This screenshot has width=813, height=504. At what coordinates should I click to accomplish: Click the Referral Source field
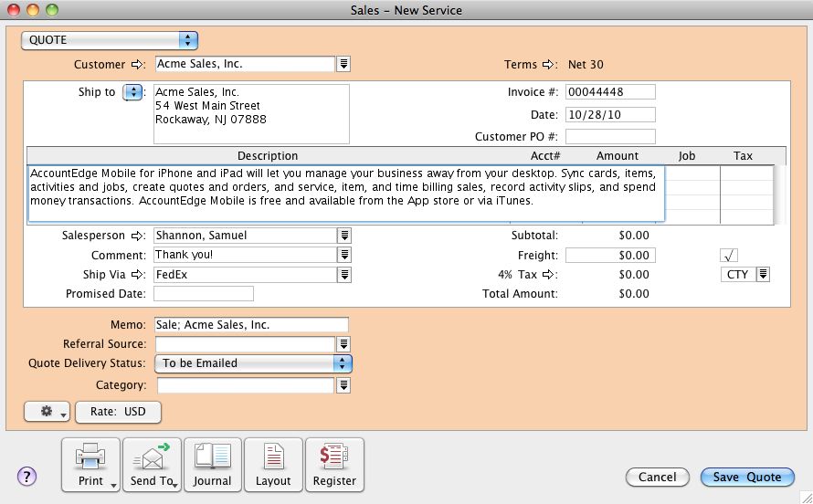pos(245,344)
